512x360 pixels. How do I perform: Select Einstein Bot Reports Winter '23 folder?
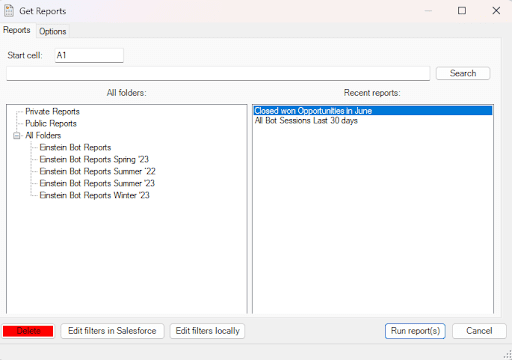pos(94,196)
